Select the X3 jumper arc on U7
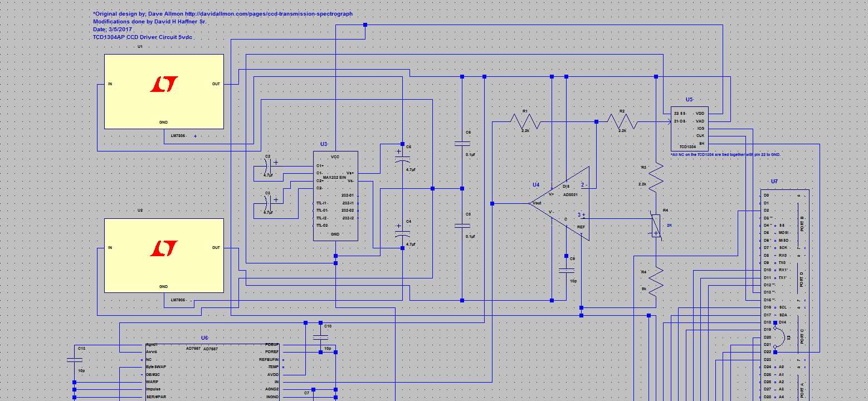868x401 pixels. (x=781, y=338)
